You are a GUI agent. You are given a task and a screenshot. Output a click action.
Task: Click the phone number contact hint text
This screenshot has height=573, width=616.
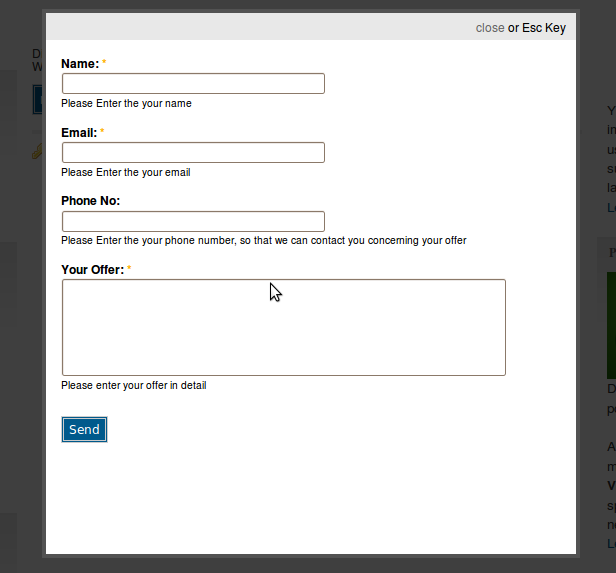coord(263,240)
